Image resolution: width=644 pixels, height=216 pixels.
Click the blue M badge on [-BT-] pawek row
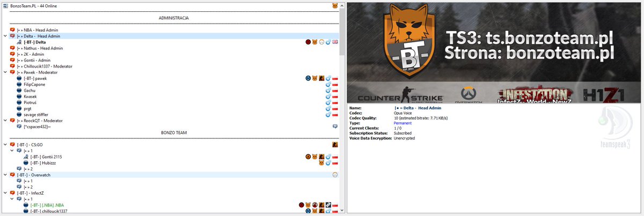coord(309,78)
